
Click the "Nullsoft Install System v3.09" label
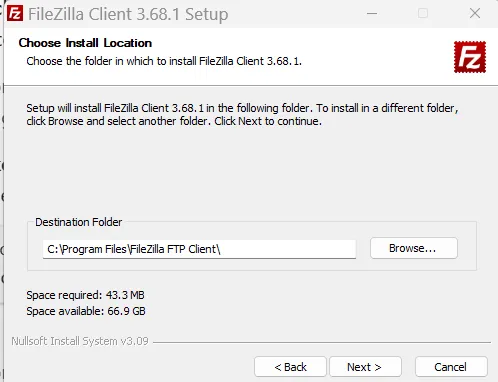pos(80,341)
